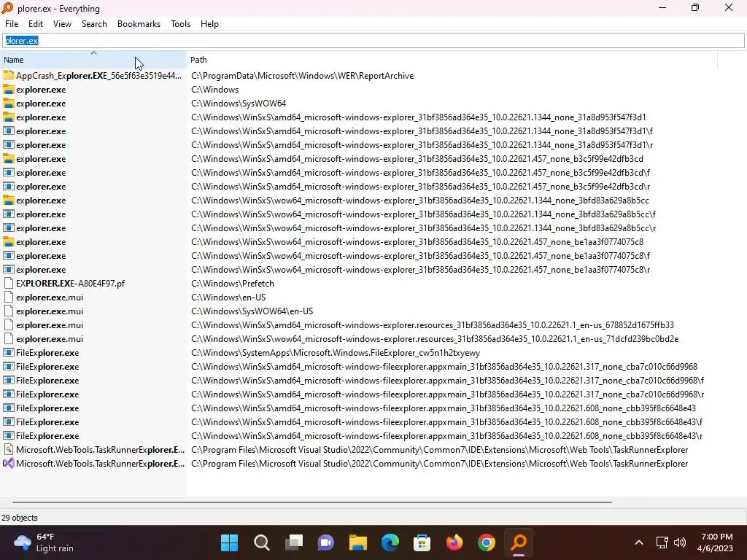This screenshot has height=560, width=747.
Task: Click the 29 objects status bar text
Action: click(20, 518)
